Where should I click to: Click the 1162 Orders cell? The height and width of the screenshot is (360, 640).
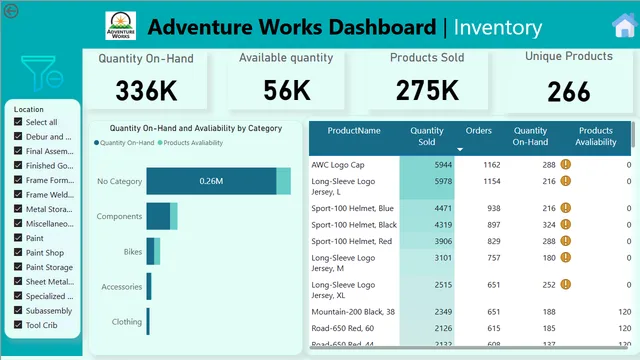click(491, 165)
